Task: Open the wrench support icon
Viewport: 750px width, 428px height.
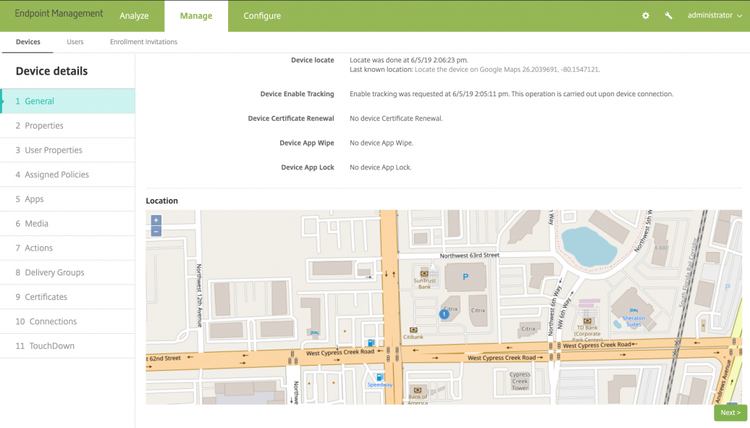Action: tap(668, 15)
